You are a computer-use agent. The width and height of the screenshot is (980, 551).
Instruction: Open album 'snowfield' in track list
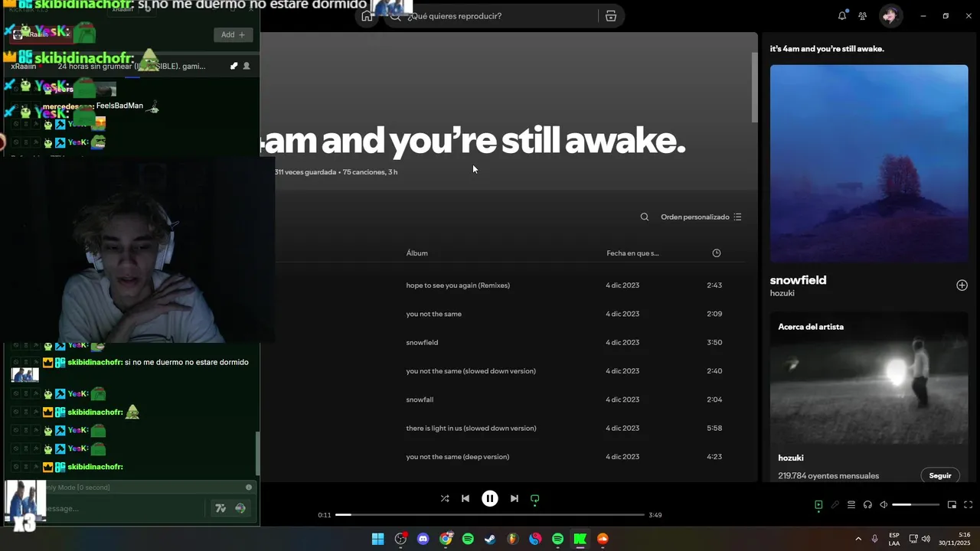click(422, 343)
